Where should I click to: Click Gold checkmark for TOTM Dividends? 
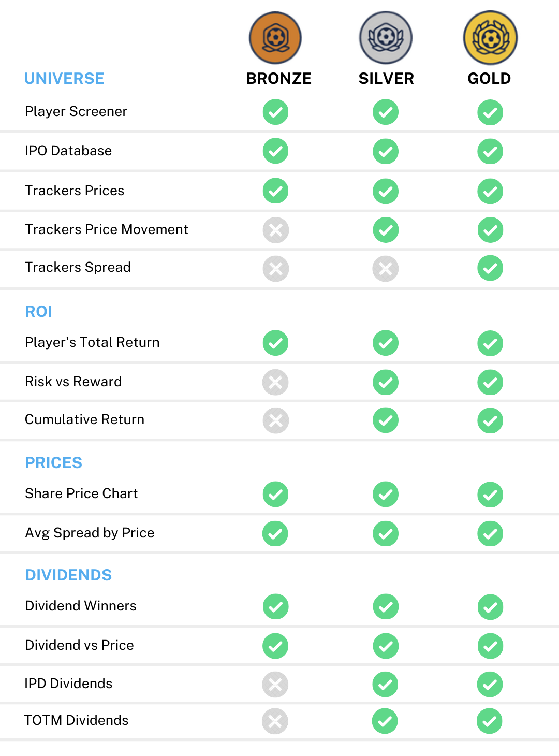coord(490,721)
